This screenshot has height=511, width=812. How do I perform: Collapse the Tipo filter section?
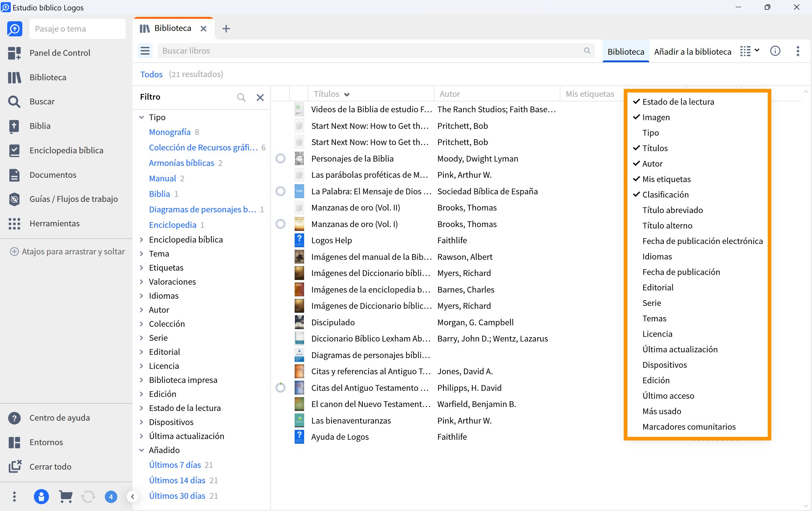[141, 117]
